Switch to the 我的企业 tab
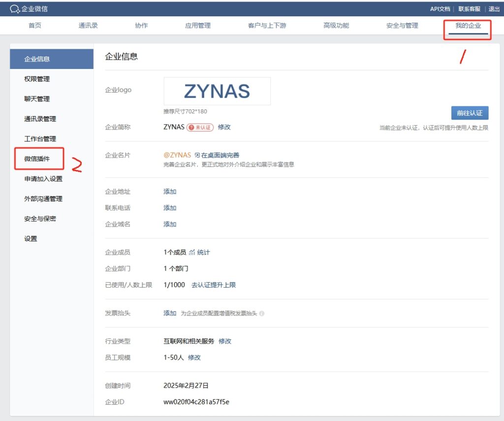 (x=468, y=26)
